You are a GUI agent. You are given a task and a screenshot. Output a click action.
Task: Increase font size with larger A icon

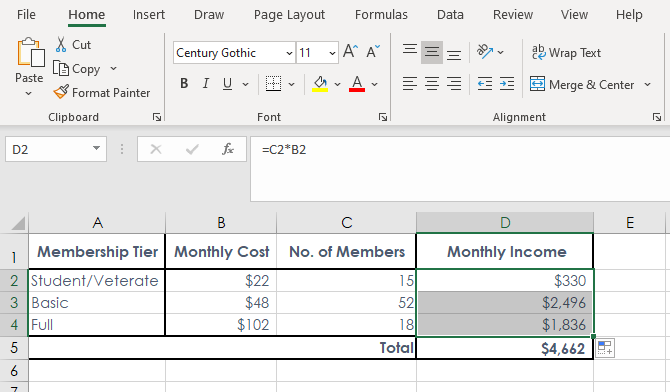[350, 51]
